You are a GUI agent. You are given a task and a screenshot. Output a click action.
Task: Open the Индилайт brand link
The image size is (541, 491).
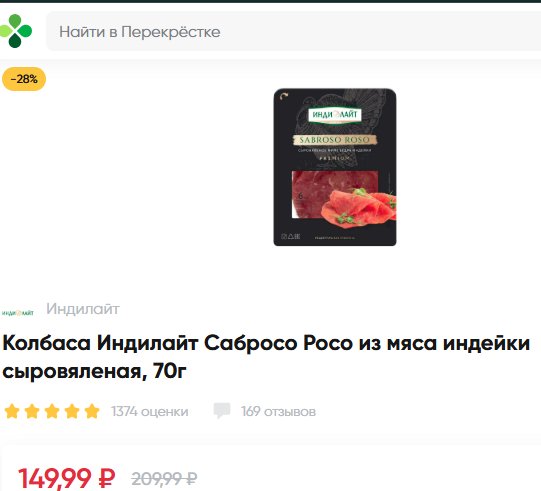(83, 309)
